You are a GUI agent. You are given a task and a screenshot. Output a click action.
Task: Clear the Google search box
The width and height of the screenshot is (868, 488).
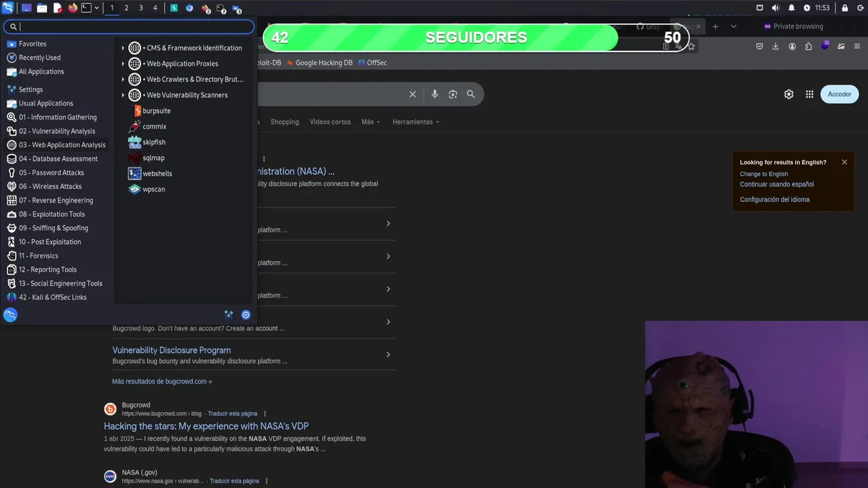point(412,94)
